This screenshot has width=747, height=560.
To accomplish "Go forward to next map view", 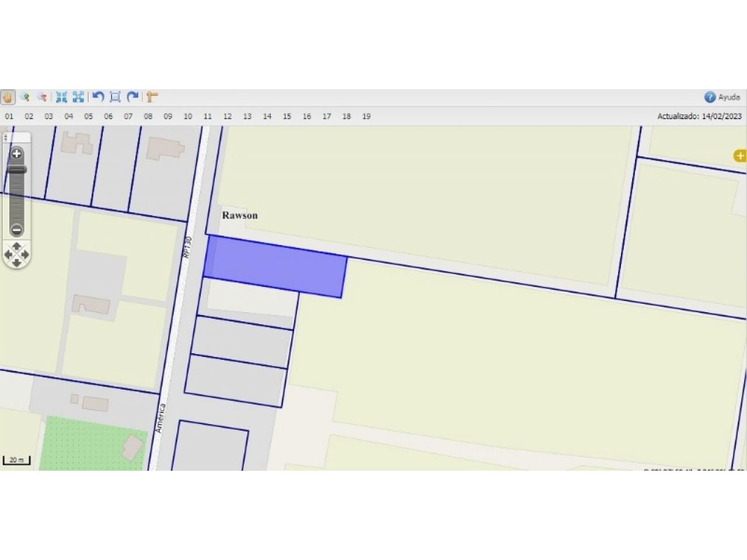I will tap(132, 97).
